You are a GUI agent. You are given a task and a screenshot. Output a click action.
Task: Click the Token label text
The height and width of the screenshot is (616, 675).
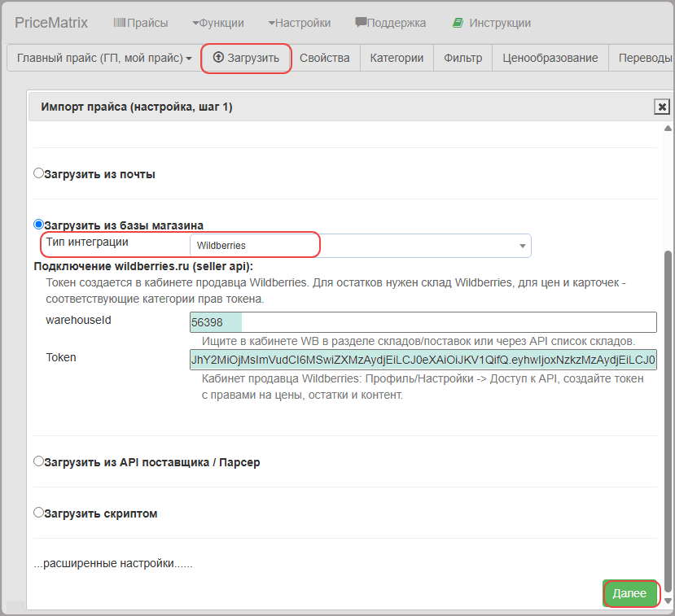click(x=61, y=357)
